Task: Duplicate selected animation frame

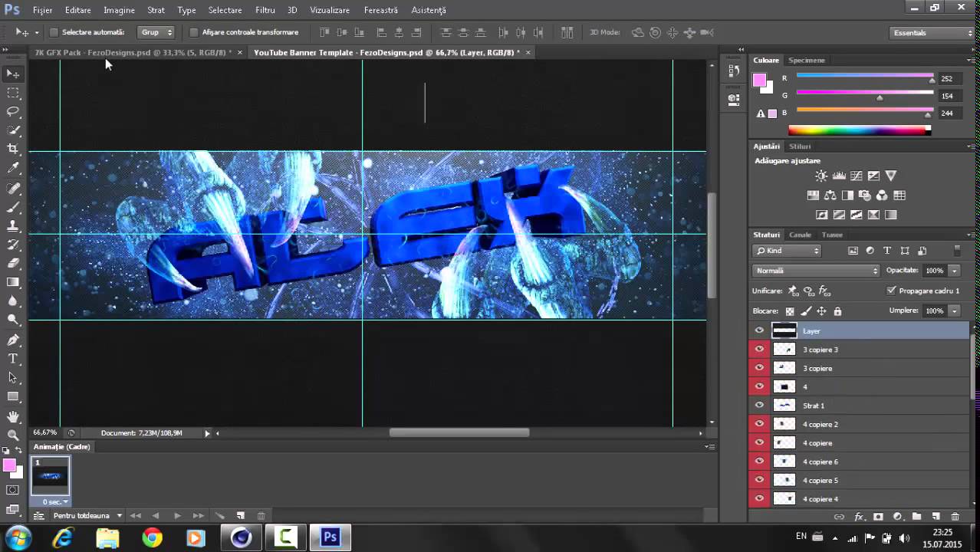Action: (240, 516)
